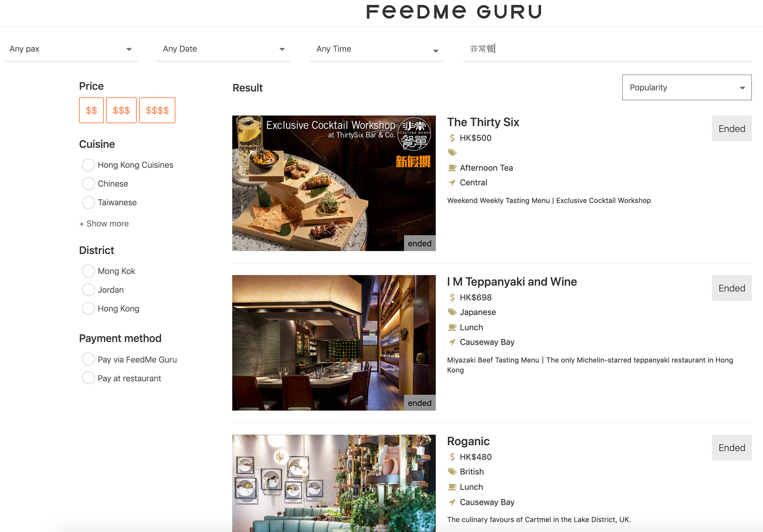Click the location arrow icon in the Roganic listing
Screen dimensions: 763x532
click(452, 502)
